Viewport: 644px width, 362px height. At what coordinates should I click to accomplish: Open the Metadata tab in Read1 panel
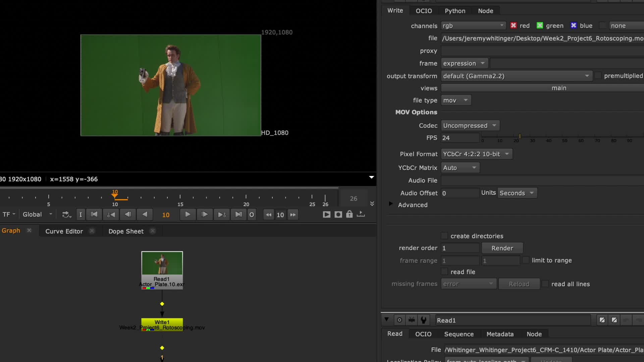500,334
